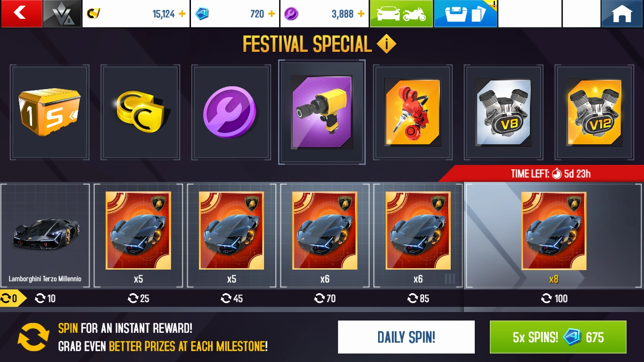Select the V12 engine prize card

594,112
